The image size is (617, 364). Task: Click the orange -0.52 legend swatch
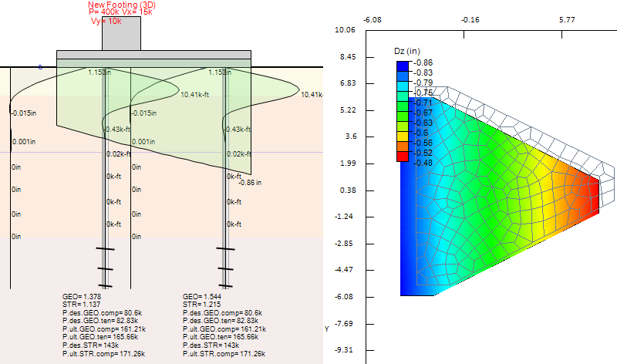403,147
